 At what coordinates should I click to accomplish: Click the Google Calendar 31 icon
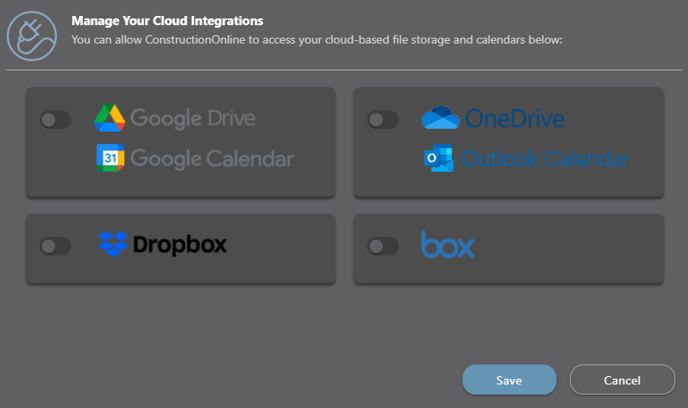(110, 158)
